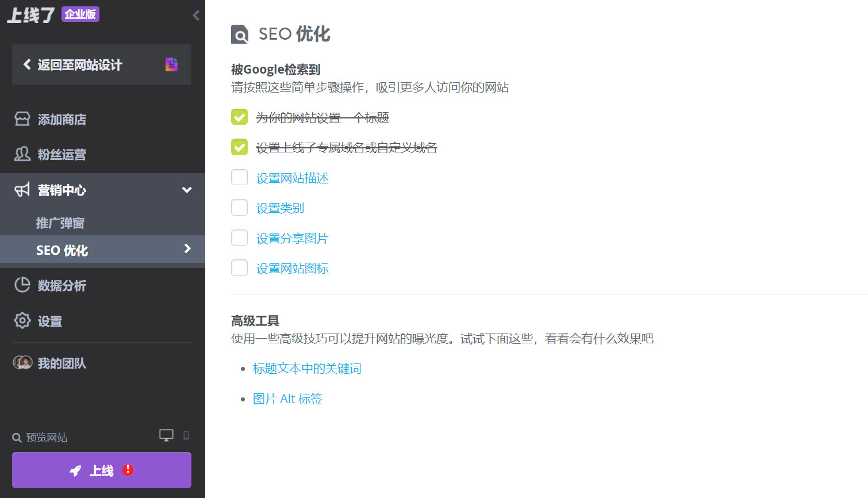Viewport: 868px width, 498px height.
Task: Uncheck 为你的网站设置一个标题 completed item
Action: 239,117
